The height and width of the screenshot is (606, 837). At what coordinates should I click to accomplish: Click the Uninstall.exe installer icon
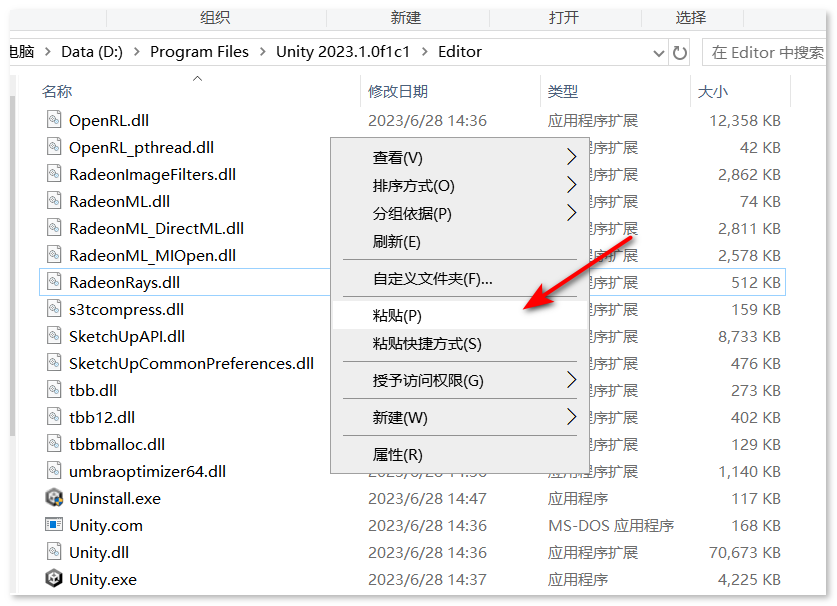[x=54, y=498]
